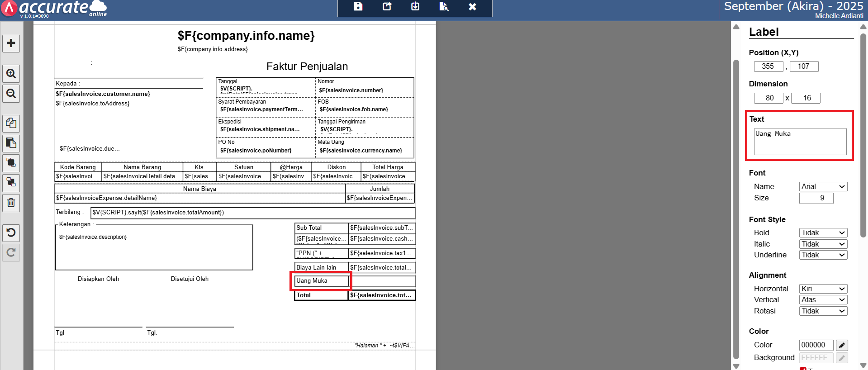Click the Text field containing Uang Muka

(x=800, y=141)
